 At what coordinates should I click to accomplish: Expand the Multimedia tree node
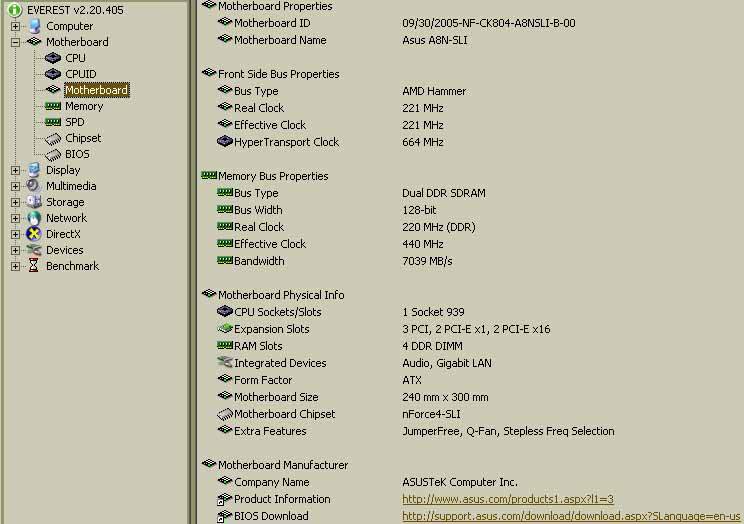click(15, 186)
